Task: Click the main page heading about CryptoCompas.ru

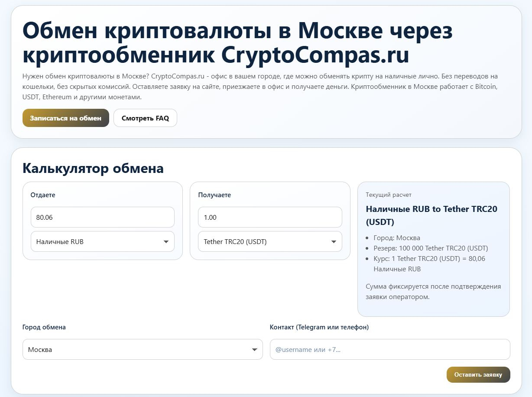Action: 237,42
